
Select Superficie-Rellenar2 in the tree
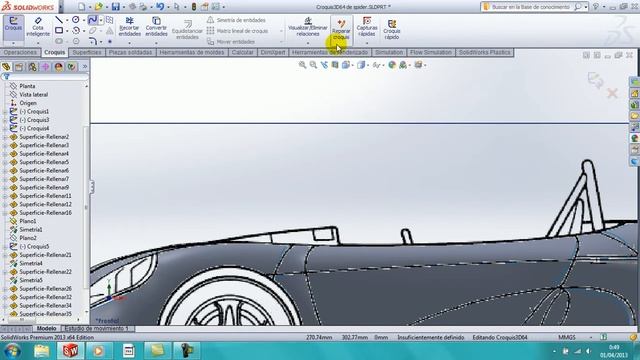pyautogui.click(x=44, y=137)
